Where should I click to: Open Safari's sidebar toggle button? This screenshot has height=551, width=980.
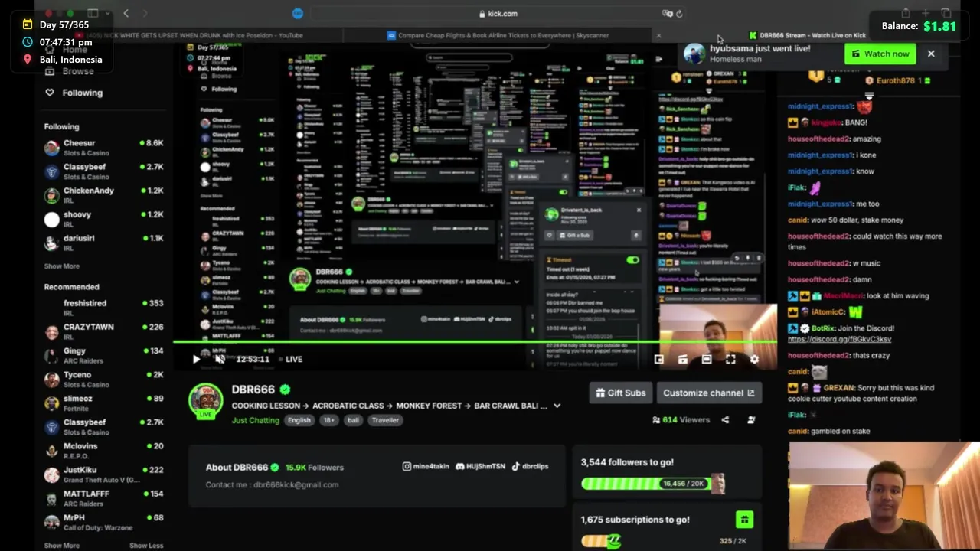(x=93, y=13)
